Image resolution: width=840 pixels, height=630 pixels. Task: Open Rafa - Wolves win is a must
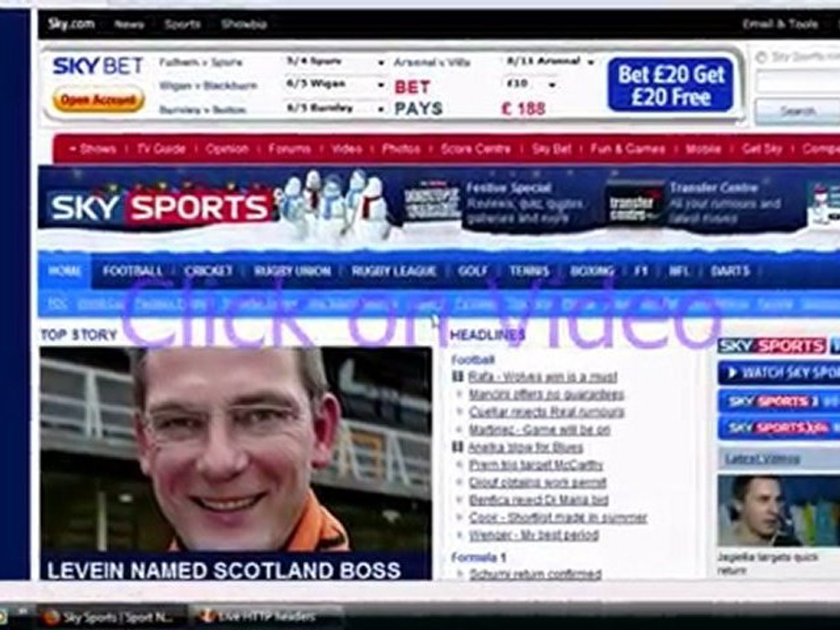point(542,377)
